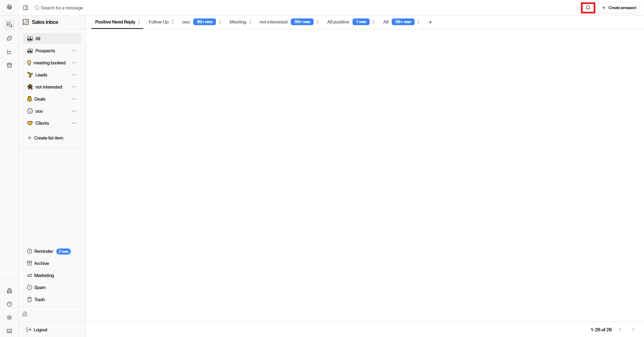Add a new tab with plus icon
The image size is (644, 337).
click(430, 22)
